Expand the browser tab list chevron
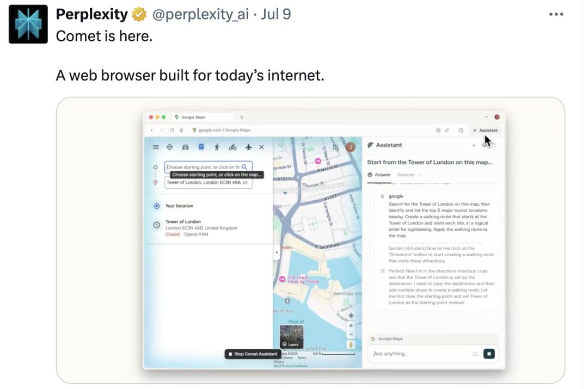Viewport: 588px width, 389px height. (486, 117)
